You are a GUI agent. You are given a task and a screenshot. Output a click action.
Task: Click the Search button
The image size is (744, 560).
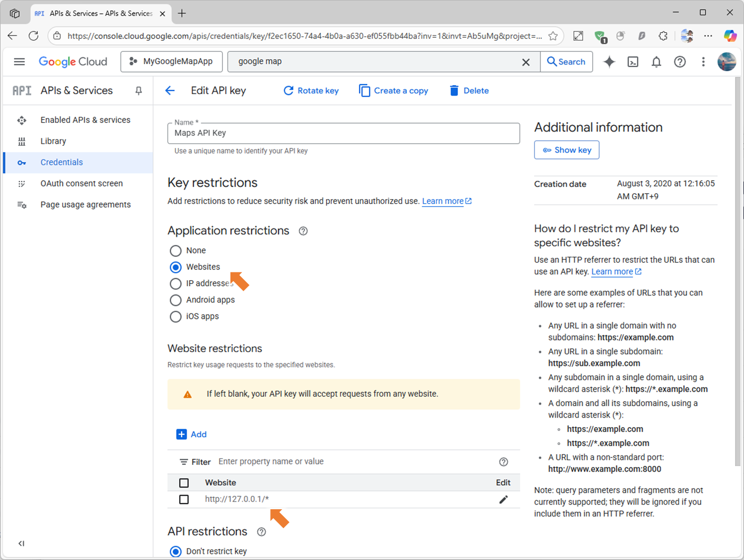coord(566,62)
